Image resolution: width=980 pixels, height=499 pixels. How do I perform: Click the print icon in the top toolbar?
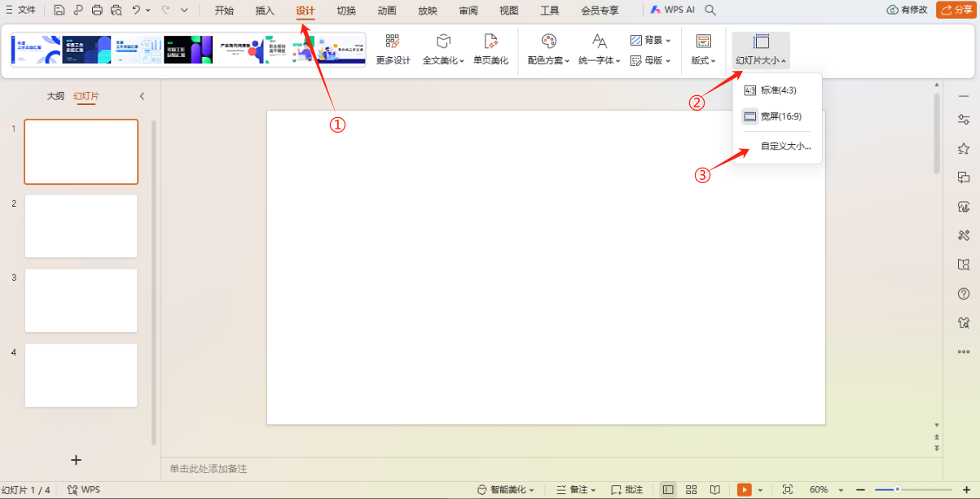click(98, 10)
